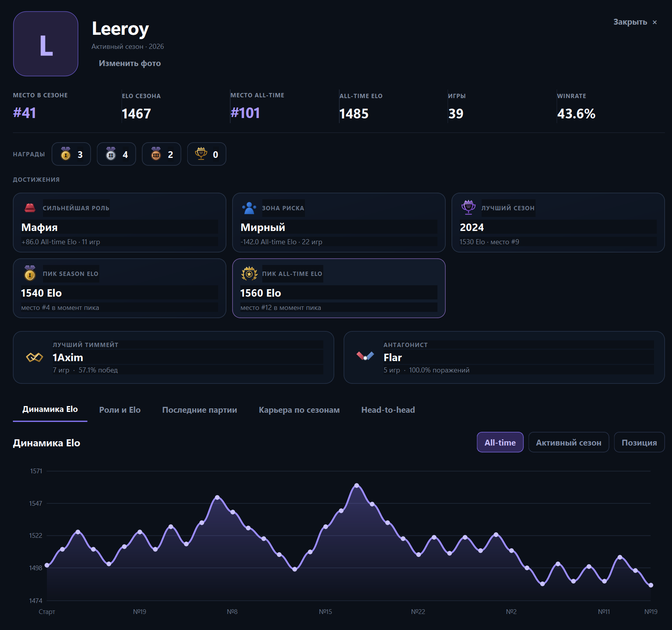Click the laurel star icon of Пик All-time Elo
The height and width of the screenshot is (630, 672).
(x=249, y=274)
